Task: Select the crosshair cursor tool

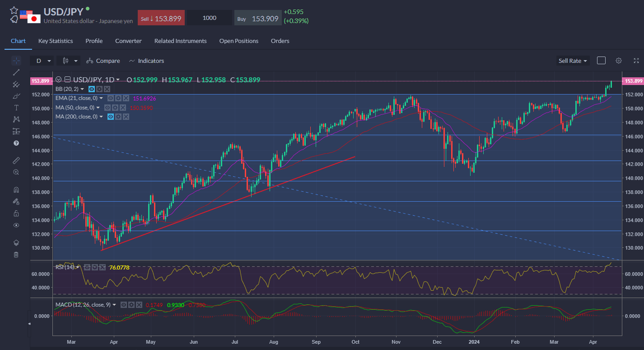Action: point(16,60)
